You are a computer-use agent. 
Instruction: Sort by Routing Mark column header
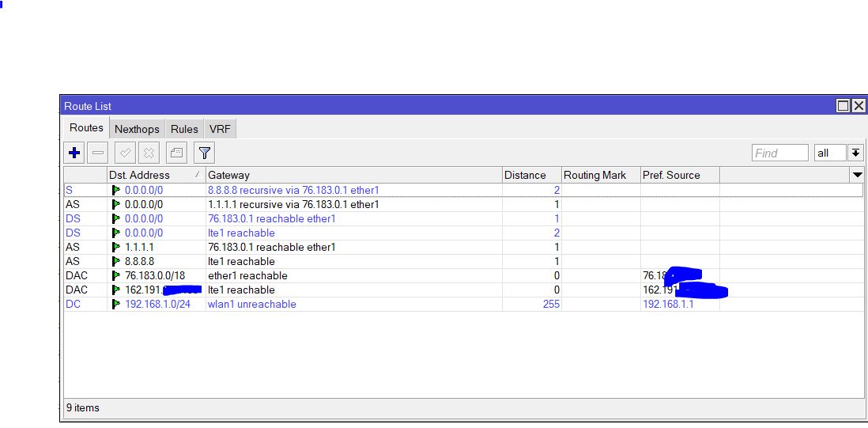coord(601,175)
